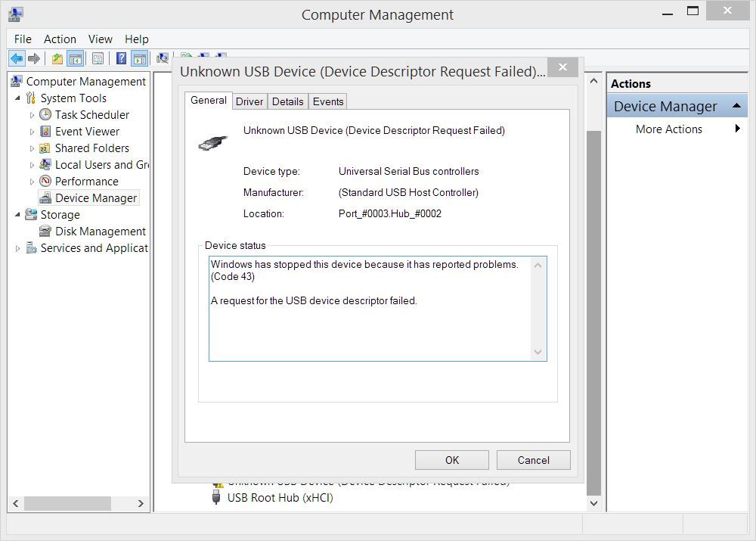The height and width of the screenshot is (541, 756).
Task: Minimize the Computer Management window
Action: 668,14
